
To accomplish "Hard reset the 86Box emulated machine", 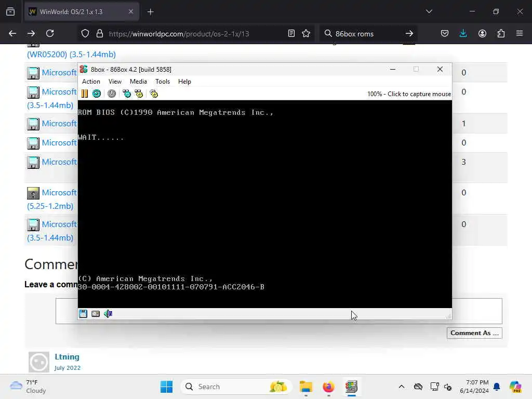I will point(97,94).
